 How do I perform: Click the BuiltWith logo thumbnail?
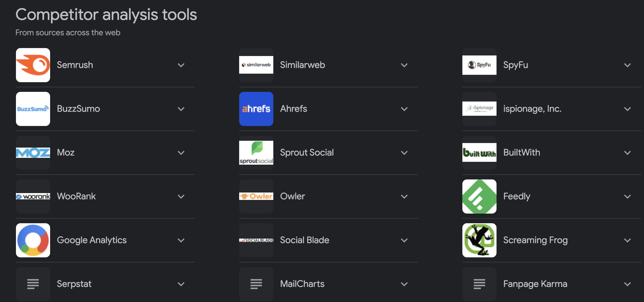pos(479,153)
